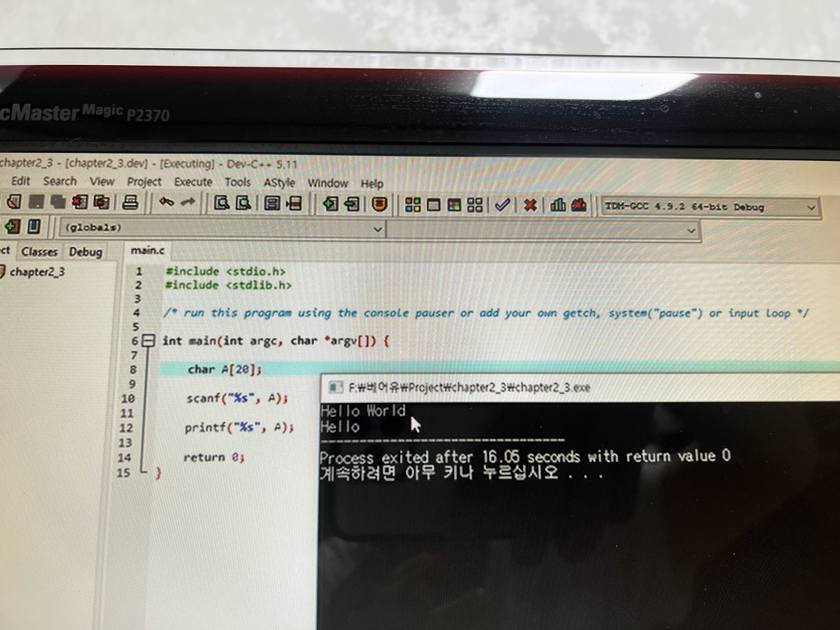
Task: Click the blue Toggle bookmarks icon
Action: (34, 226)
